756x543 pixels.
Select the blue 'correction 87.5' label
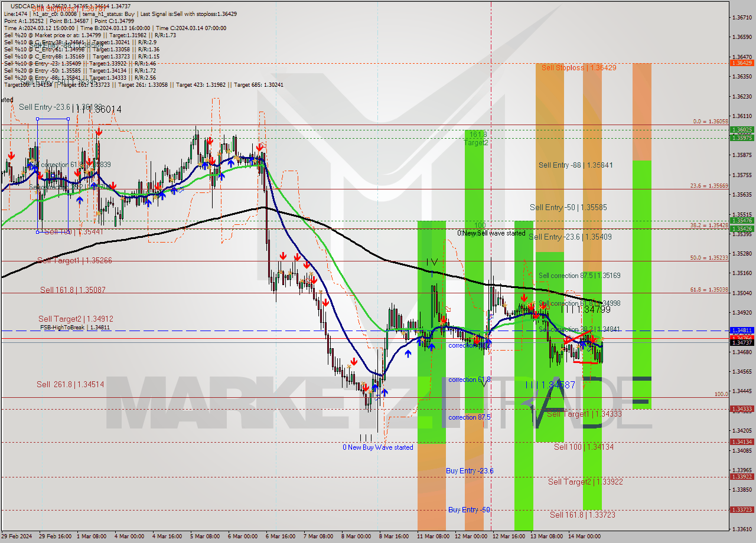click(x=469, y=417)
